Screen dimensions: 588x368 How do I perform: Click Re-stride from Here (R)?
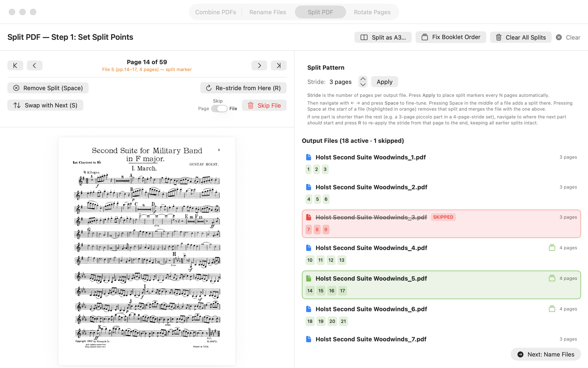point(243,88)
